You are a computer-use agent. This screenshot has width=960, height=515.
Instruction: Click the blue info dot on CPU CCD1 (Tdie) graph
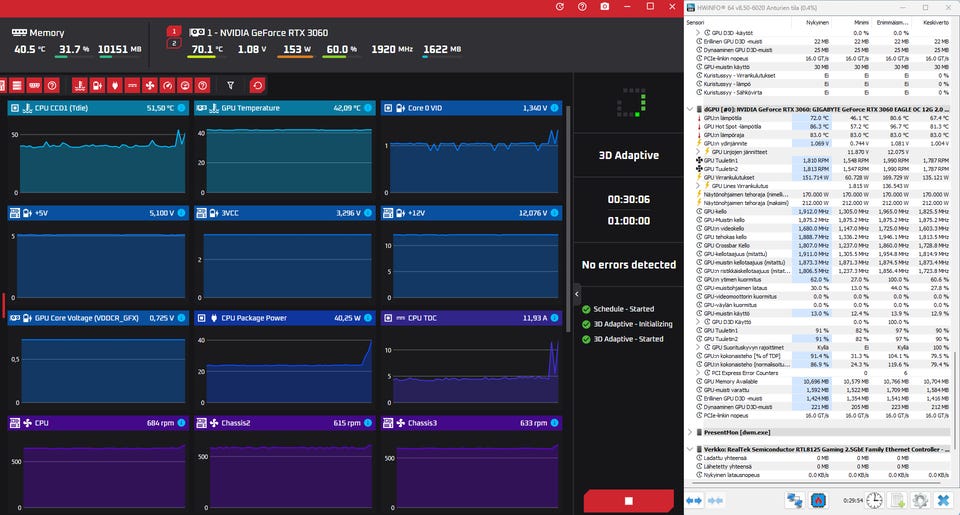pyautogui.click(x=181, y=108)
